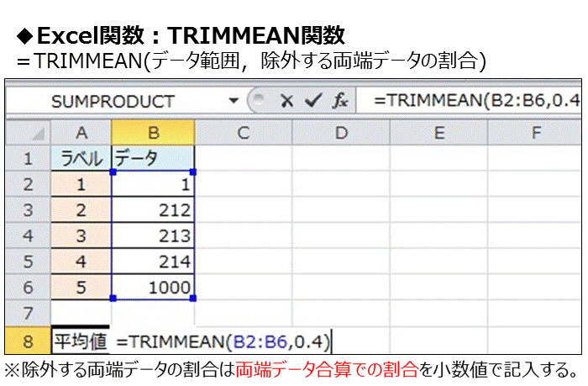Select row 4 header
The width and height of the screenshot is (588, 386).
[28, 235]
